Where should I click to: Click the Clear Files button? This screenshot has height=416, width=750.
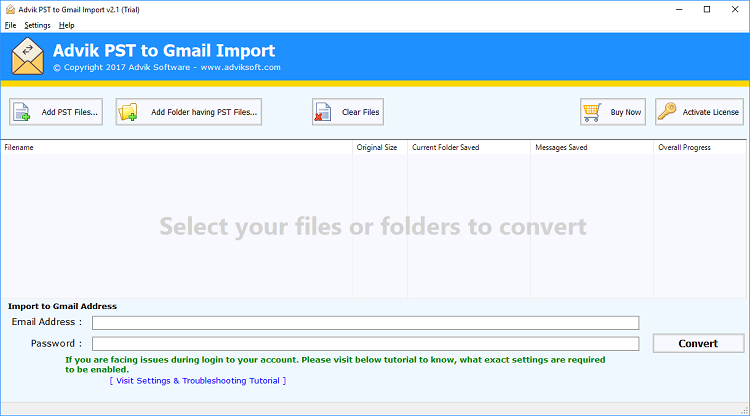pos(348,112)
